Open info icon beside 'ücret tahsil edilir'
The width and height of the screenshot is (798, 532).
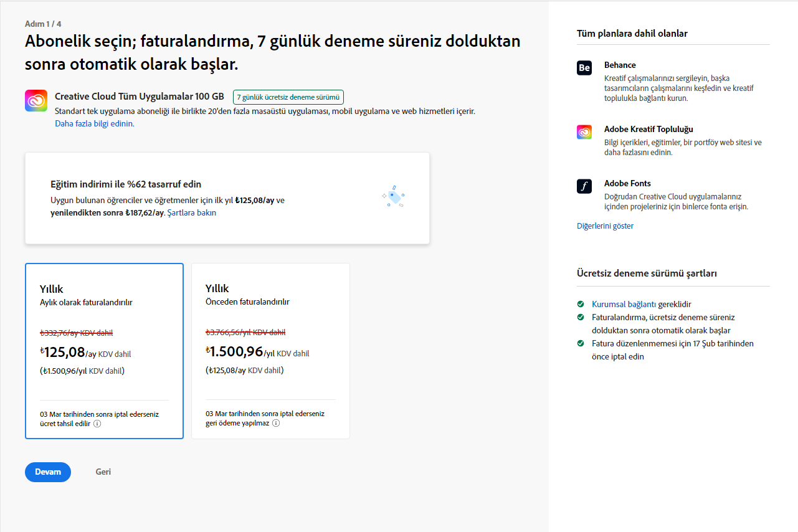(97, 424)
